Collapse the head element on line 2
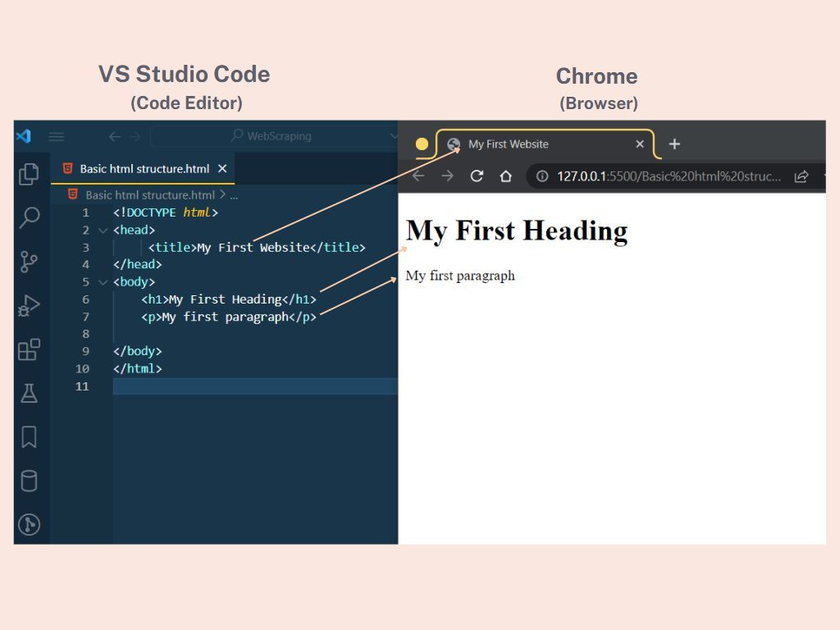 click(103, 230)
